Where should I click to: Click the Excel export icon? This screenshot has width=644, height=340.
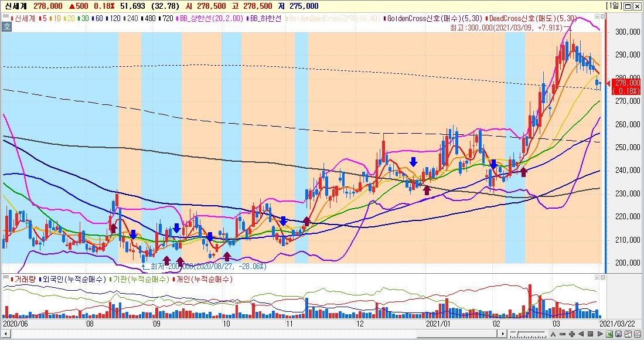tap(609, 334)
